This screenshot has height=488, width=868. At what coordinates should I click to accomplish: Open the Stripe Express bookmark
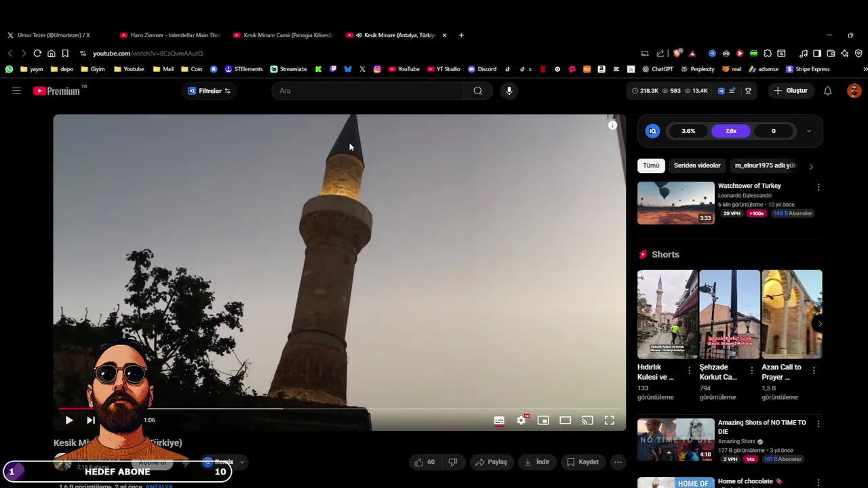click(x=808, y=69)
